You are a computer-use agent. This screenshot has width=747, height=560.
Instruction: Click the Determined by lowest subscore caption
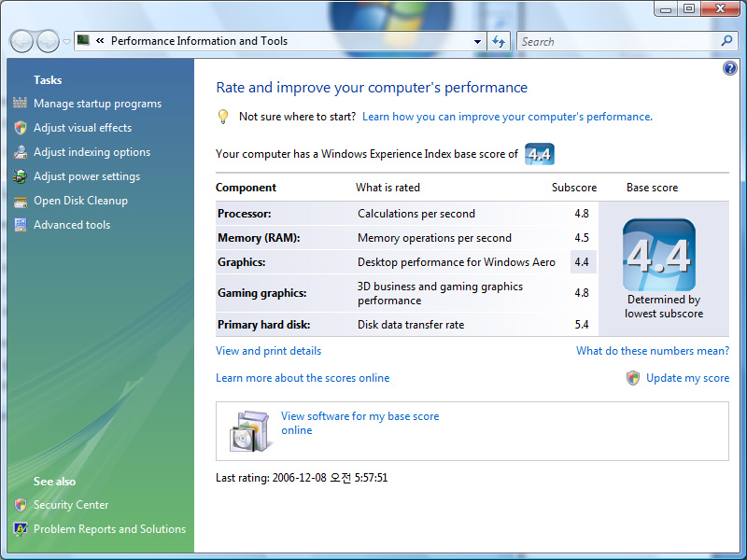pos(664,306)
